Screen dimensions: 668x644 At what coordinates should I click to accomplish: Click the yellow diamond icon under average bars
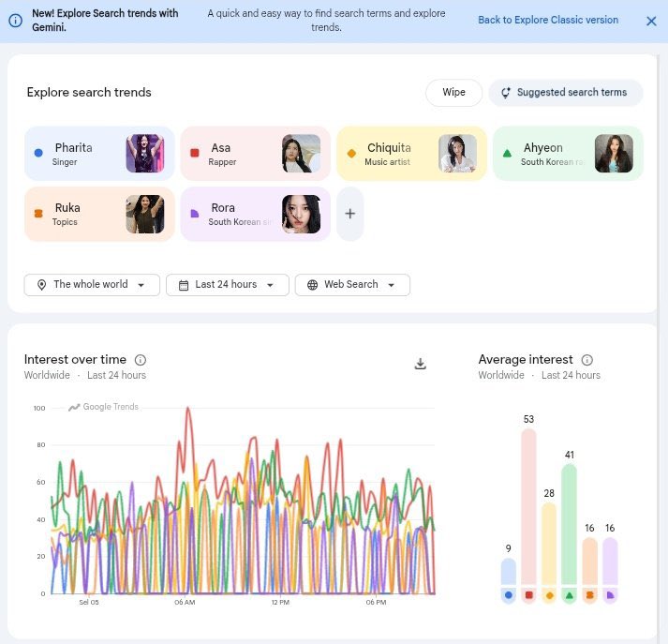click(549, 595)
